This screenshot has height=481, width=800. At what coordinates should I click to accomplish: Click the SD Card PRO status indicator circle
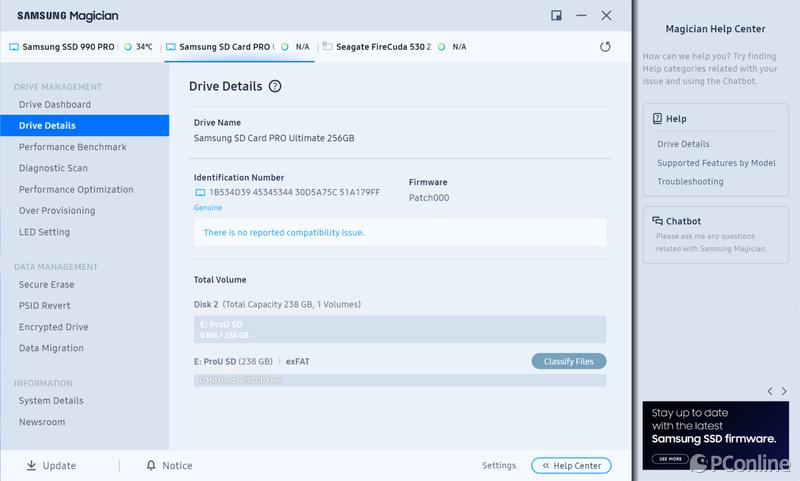tap(285, 47)
